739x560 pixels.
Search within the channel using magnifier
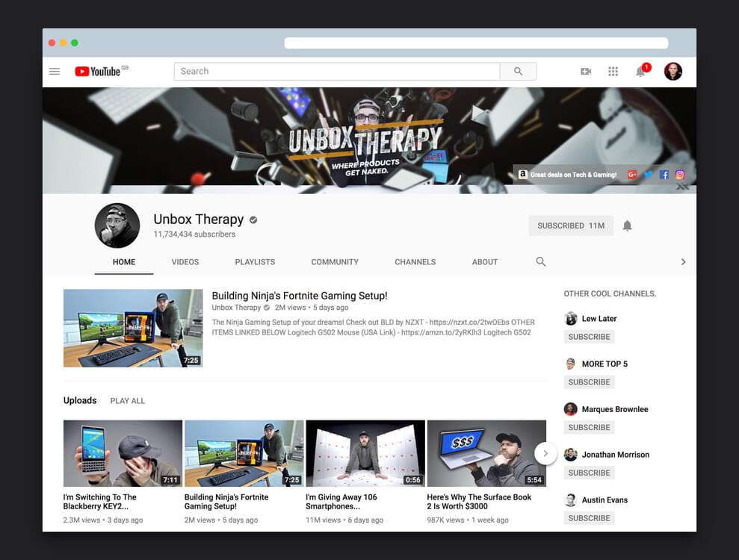(540, 261)
